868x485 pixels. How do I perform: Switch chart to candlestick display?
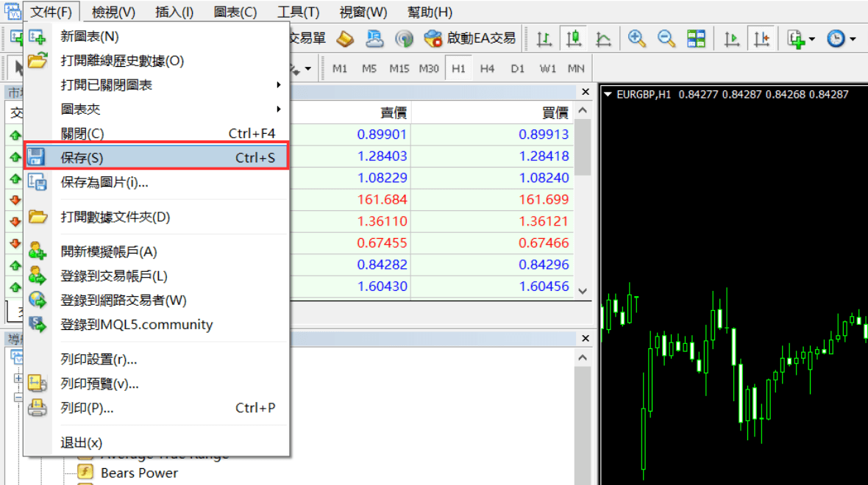coord(572,37)
